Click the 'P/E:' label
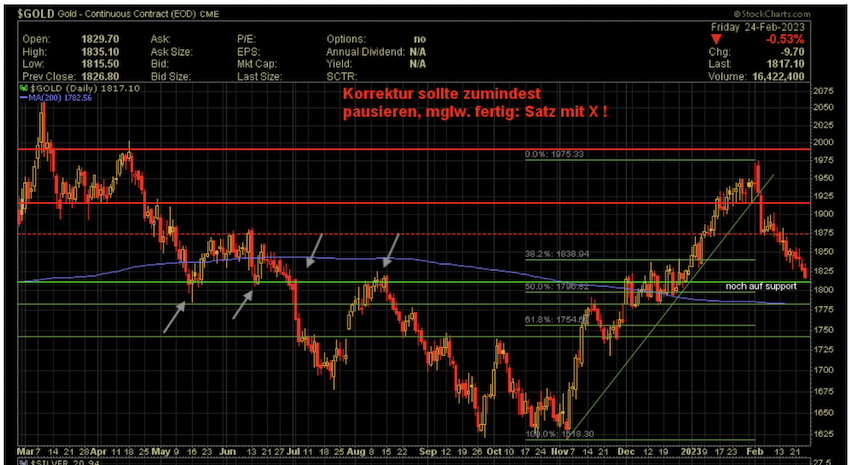This screenshot has width=850, height=465. pos(246,39)
